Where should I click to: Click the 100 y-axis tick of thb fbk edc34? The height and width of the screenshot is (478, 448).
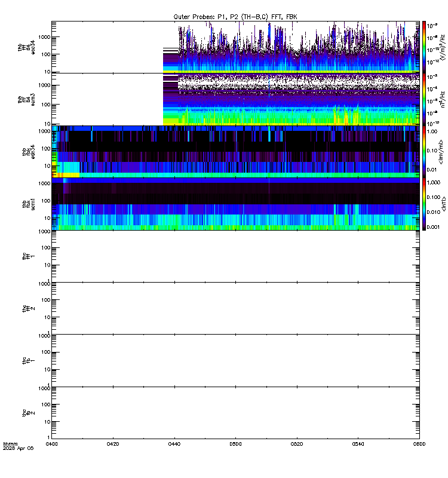point(46,149)
